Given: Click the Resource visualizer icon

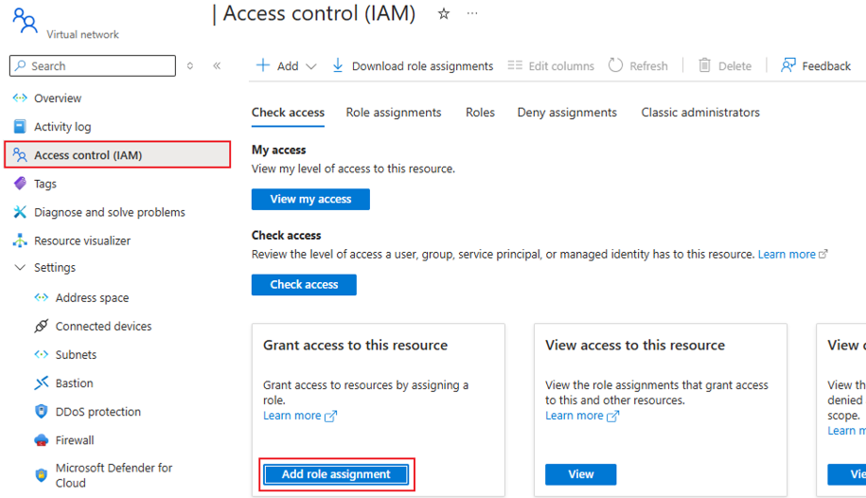Looking at the screenshot, I should click(20, 241).
